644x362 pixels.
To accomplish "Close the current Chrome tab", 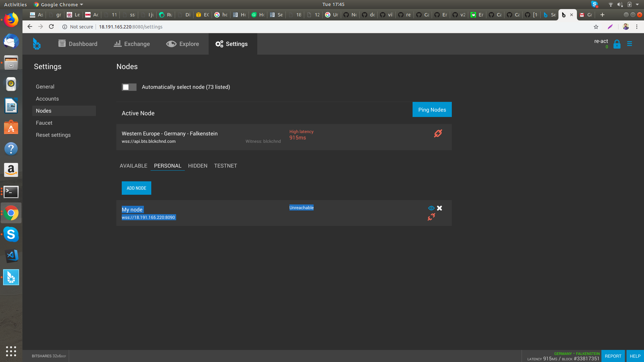I will pyautogui.click(x=572, y=15).
